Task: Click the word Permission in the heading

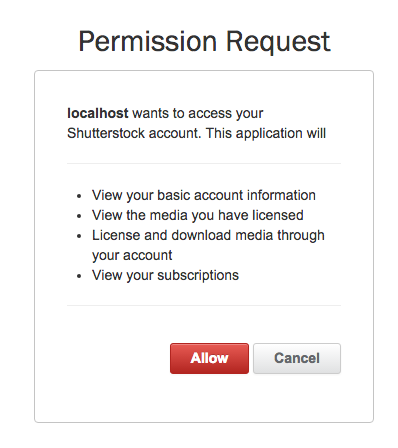Action: [x=148, y=42]
